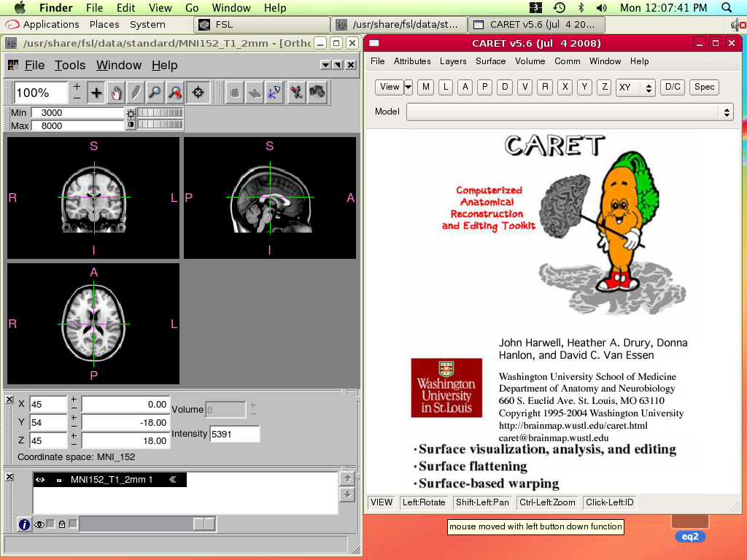This screenshot has width=747, height=560.
Task: Select the pen drawing tool
Action: click(136, 93)
